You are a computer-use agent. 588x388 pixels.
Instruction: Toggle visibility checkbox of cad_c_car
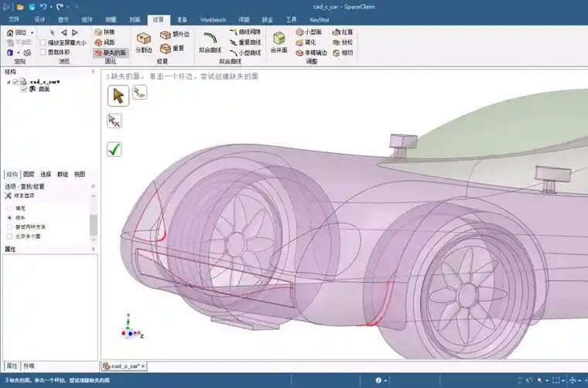coord(15,82)
